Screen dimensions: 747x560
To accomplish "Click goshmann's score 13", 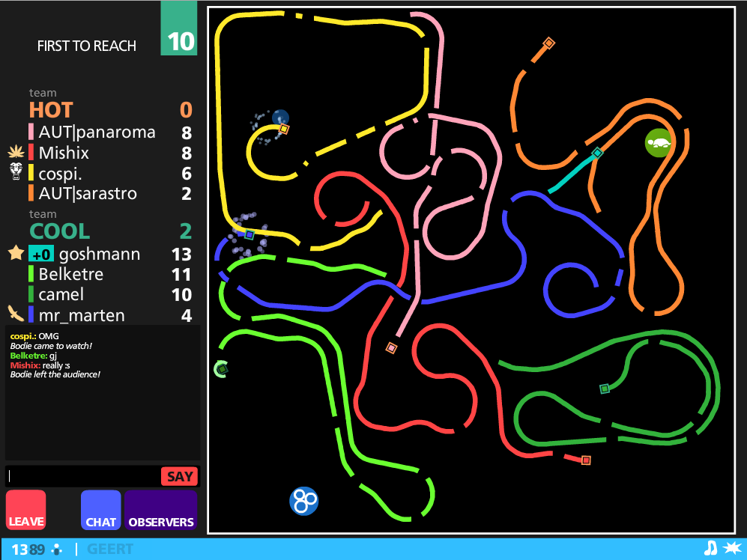I will tap(181, 255).
